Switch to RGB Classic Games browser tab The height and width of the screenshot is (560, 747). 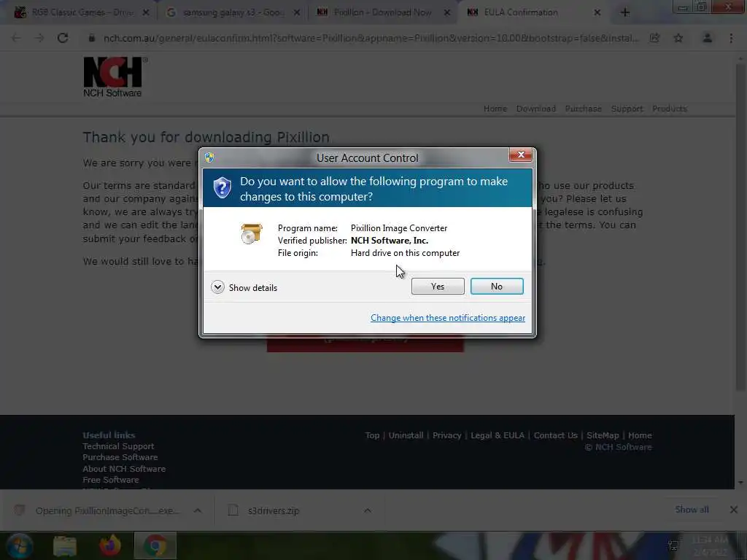(x=82, y=12)
